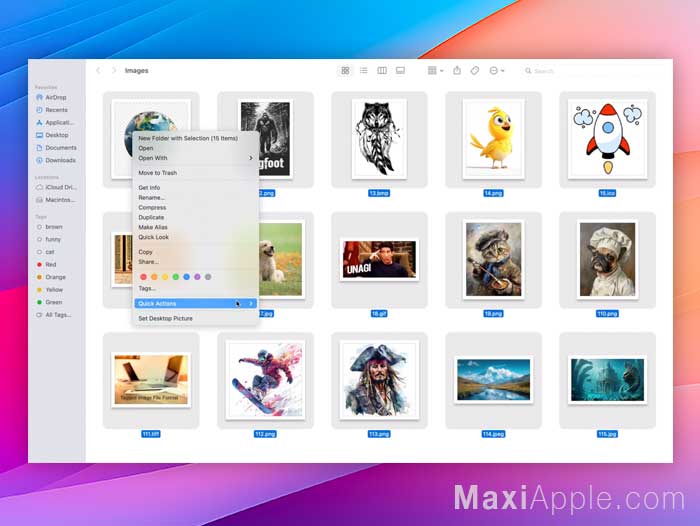Choose Set Desktop Picture

(x=196, y=318)
